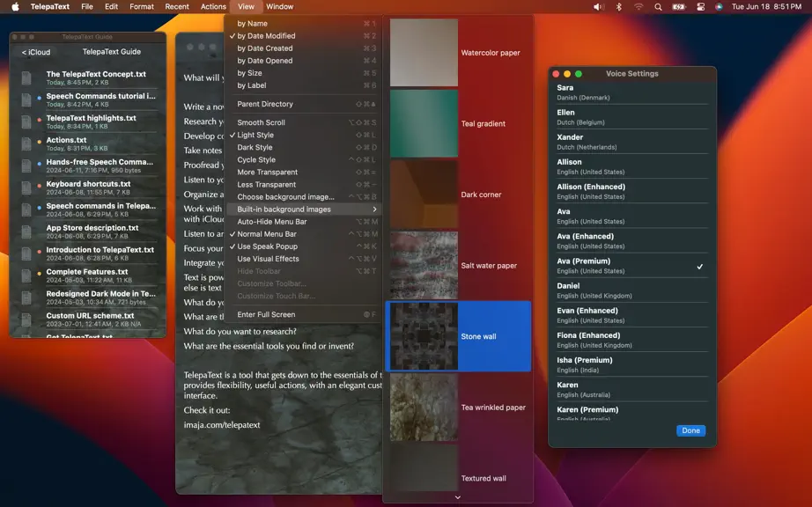This screenshot has width=812, height=507.
Task: Choose Less Transparent
Action: pyautogui.click(x=303, y=185)
